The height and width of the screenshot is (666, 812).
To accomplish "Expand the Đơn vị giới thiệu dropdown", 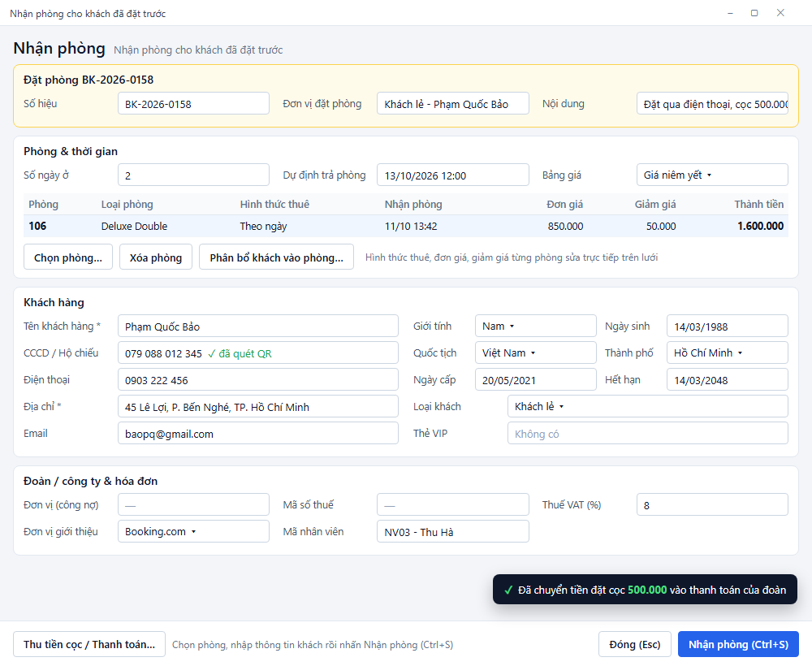I will point(193,532).
